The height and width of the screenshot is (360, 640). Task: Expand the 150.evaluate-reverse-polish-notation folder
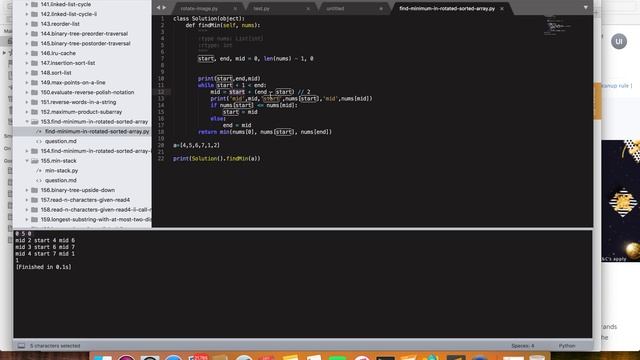coord(27,92)
